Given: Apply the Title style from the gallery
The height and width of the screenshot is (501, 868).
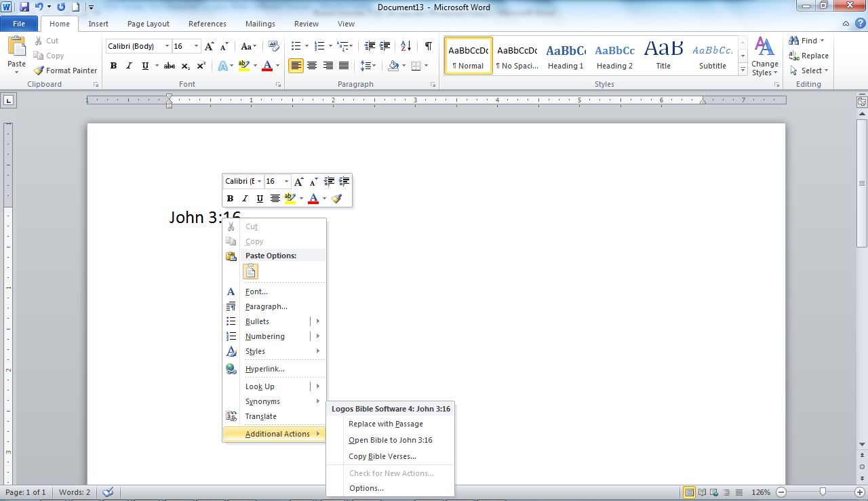Looking at the screenshot, I should tap(663, 56).
